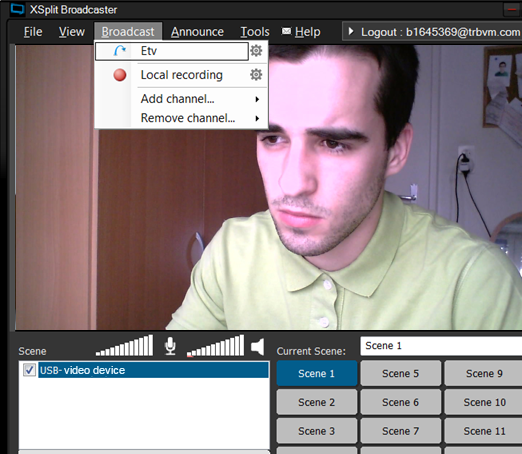
Task: Switch to Scene 6
Action: click(x=401, y=402)
